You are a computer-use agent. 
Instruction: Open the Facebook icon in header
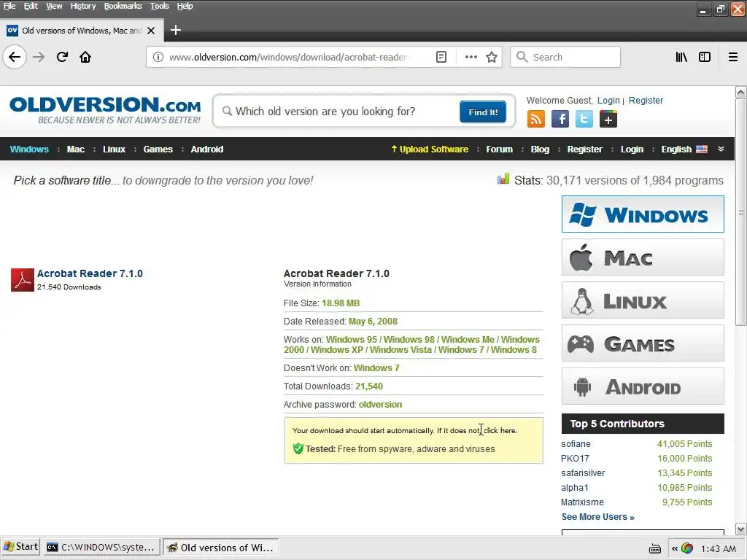pyautogui.click(x=560, y=119)
